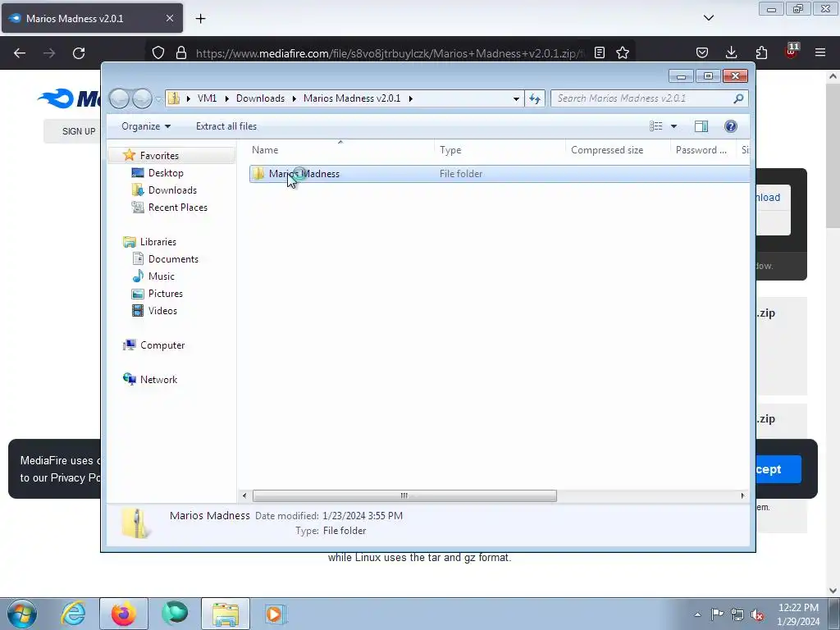Click the muted volume tray icon

click(756, 614)
